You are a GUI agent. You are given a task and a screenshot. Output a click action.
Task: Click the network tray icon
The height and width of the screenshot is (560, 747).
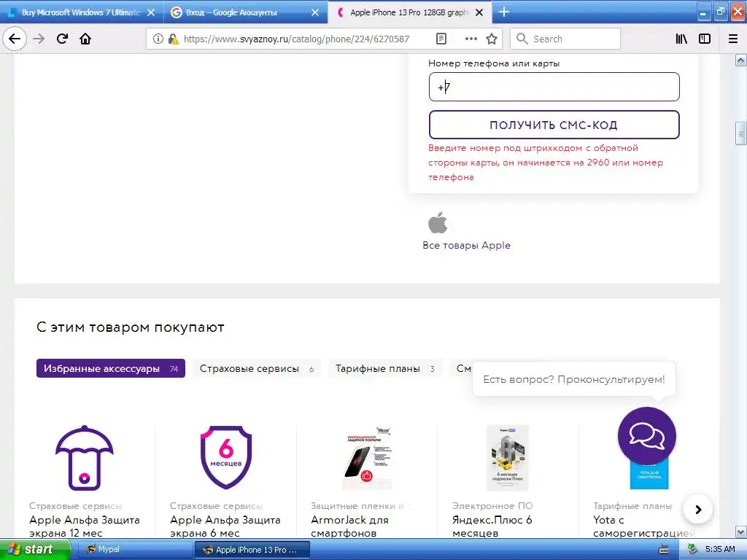pyautogui.click(x=692, y=550)
